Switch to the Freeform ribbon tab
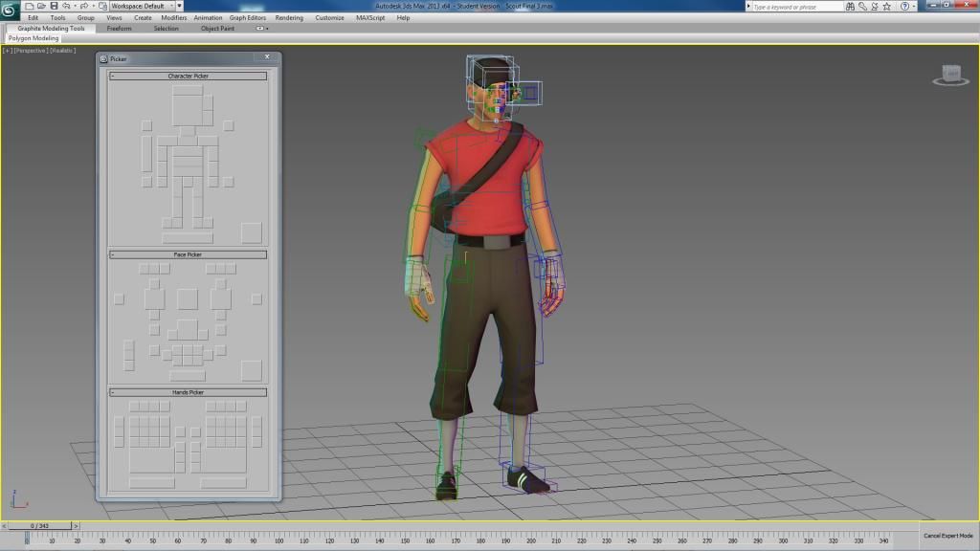Image resolution: width=980 pixels, height=551 pixels. click(x=119, y=29)
